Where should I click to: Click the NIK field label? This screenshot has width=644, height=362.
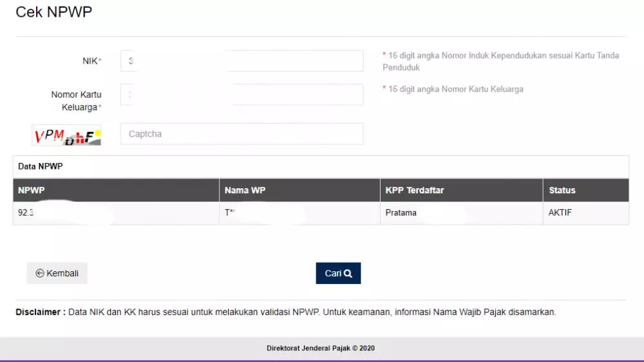89,61
